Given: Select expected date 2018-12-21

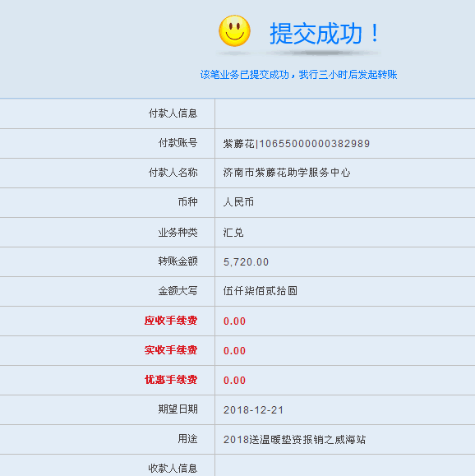Looking at the screenshot, I should pyautogui.click(x=253, y=410).
